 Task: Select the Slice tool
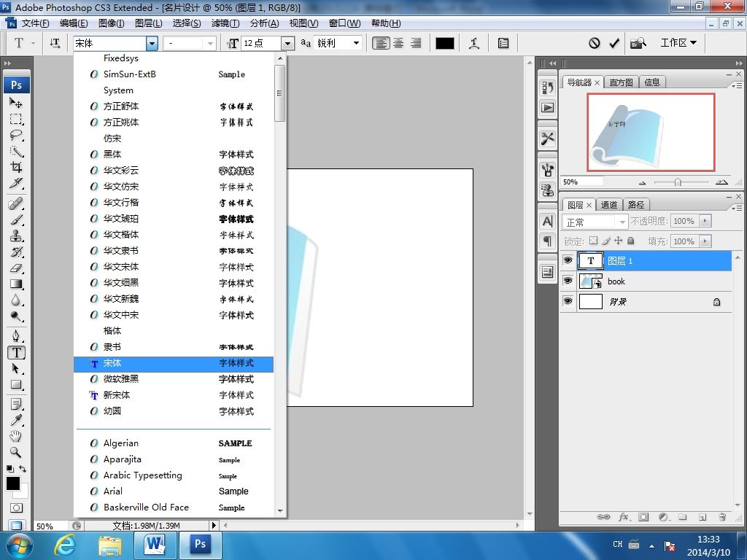click(16, 183)
